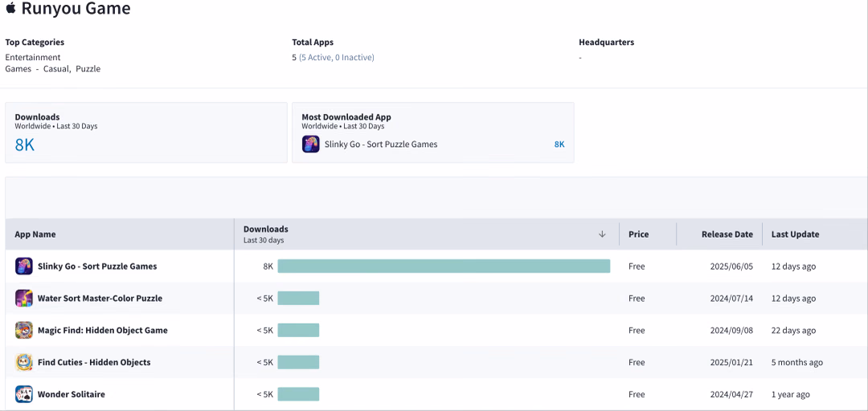Click the 8K value in Most Downloaded card
868x411 pixels.
559,144
